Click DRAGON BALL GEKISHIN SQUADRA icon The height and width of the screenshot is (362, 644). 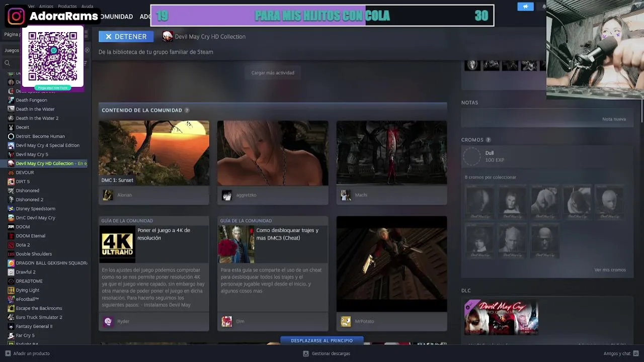(11, 263)
